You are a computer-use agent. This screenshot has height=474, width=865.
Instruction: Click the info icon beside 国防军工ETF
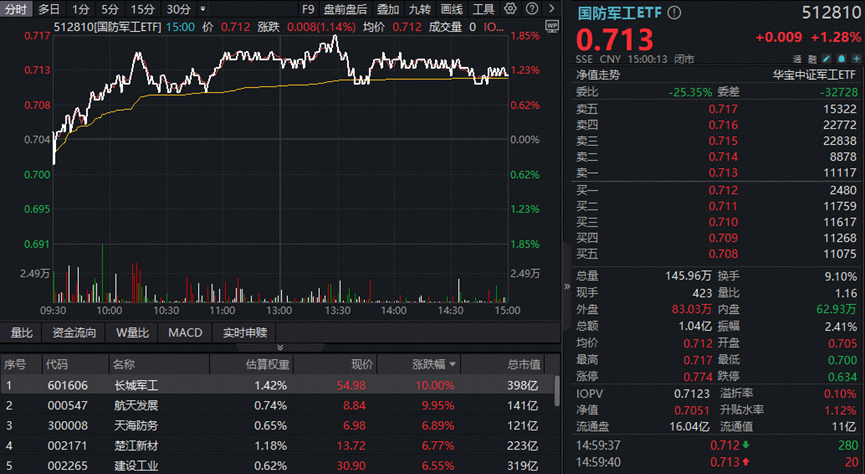pos(674,13)
